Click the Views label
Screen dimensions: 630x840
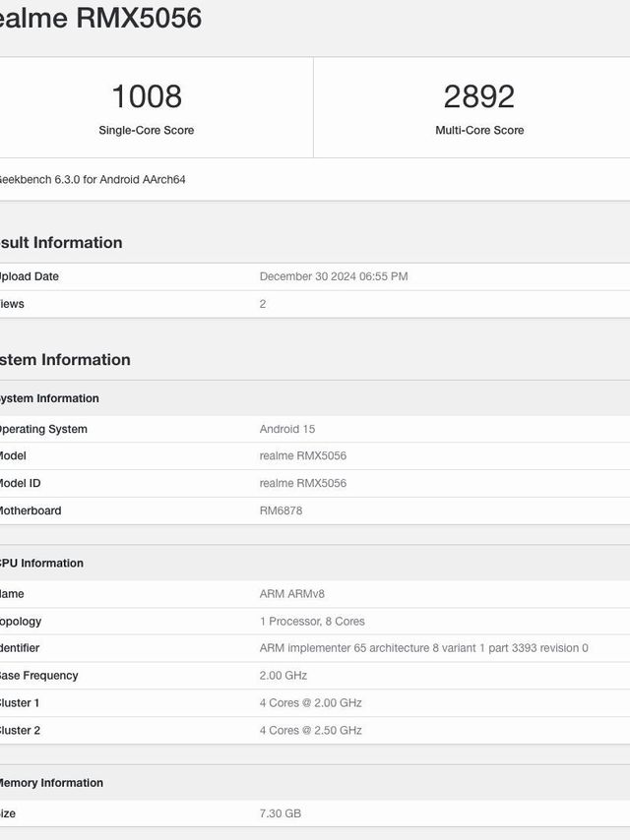coord(12,304)
